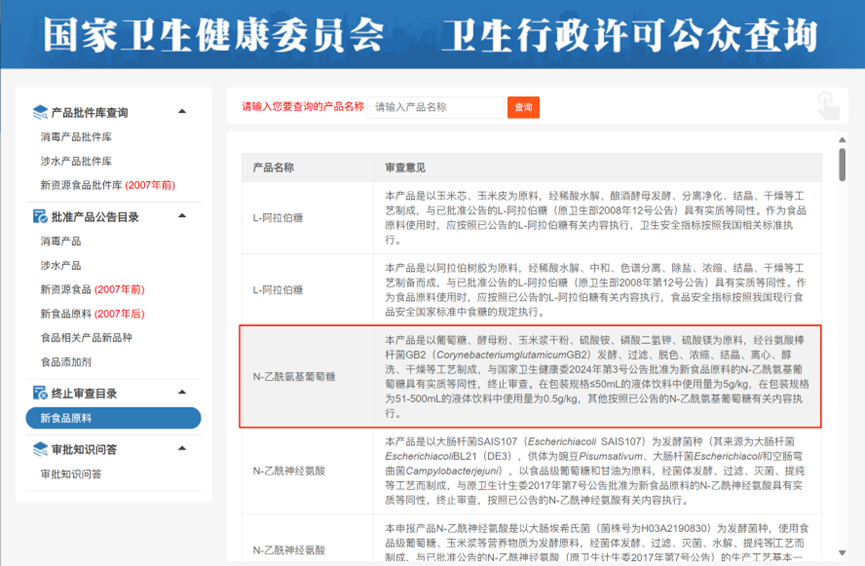The height and width of the screenshot is (566, 865).
Task: Click the 审批知识问答 section icon
Action: (x=40, y=449)
